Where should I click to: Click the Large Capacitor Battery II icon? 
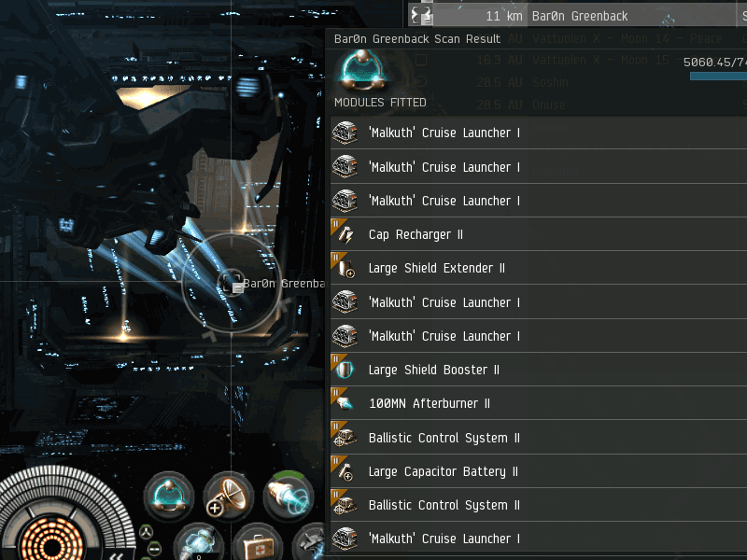coord(344,471)
